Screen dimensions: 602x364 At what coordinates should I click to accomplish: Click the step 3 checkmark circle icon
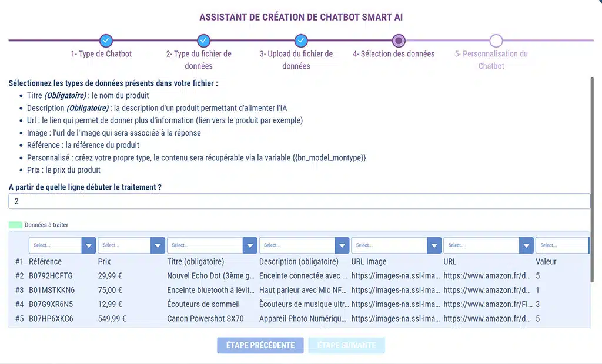click(x=301, y=41)
